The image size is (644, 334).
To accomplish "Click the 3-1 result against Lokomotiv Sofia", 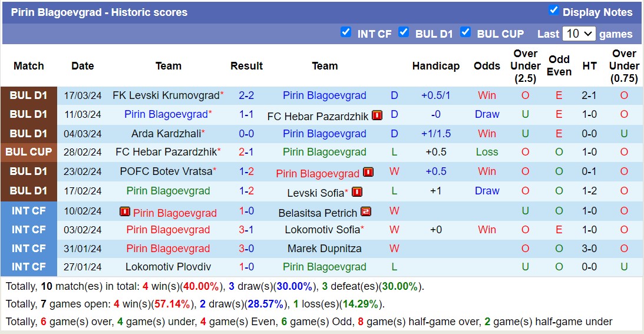I will click(246, 230).
